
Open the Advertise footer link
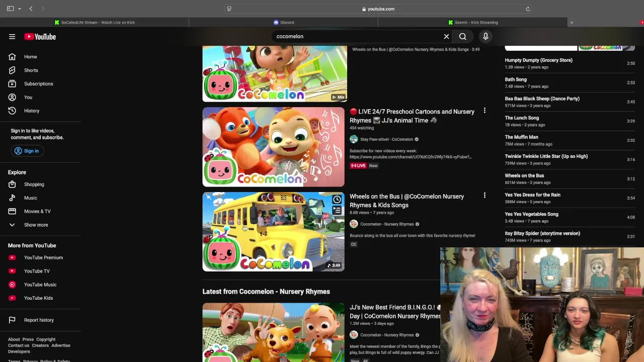[x=61, y=345]
